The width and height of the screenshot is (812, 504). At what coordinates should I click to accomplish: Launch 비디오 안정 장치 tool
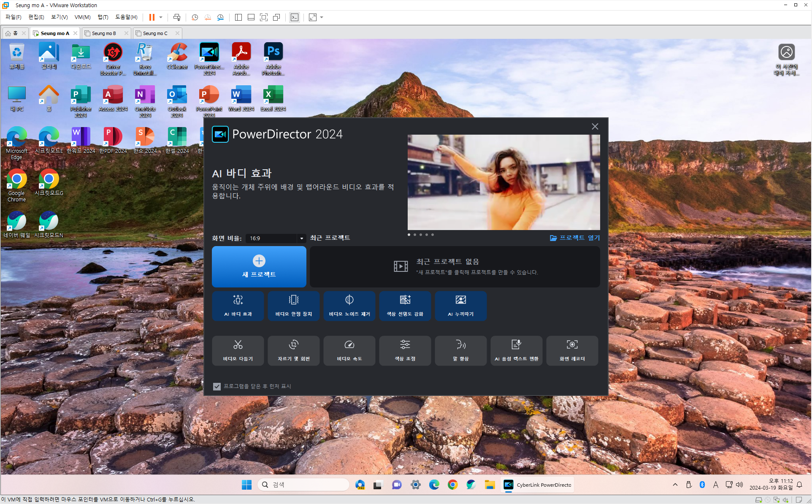click(x=293, y=306)
